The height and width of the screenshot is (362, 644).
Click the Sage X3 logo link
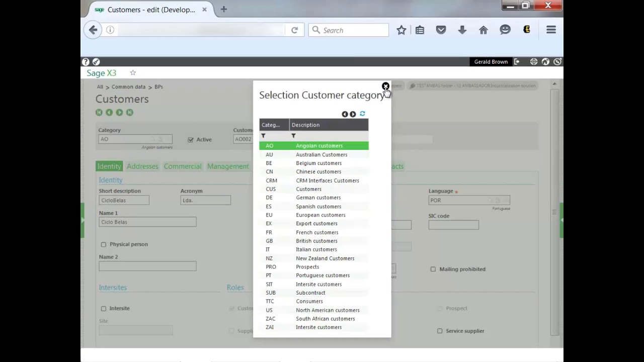[x=101, y=73]
